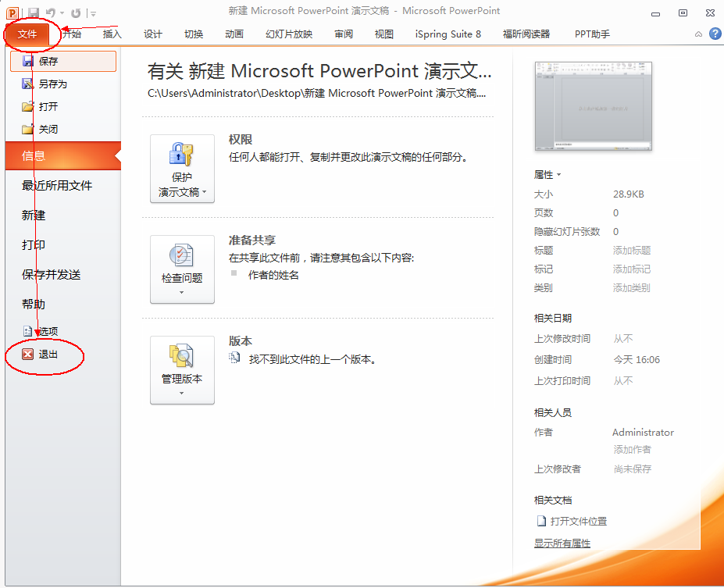Click 关闭 in the backstage menu

[x=63, y=129]
